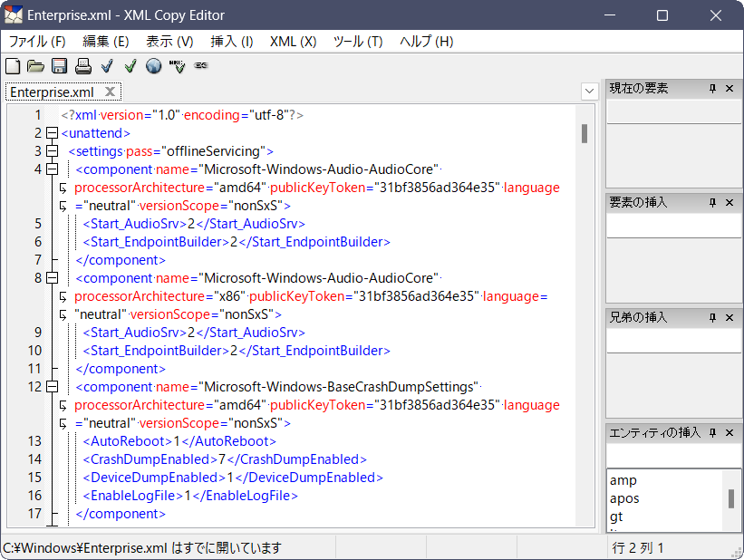The height and width of the screenshot is (560, 744).
Task: Pin the 要素の挿入 panel
Action: pos(712,203)
